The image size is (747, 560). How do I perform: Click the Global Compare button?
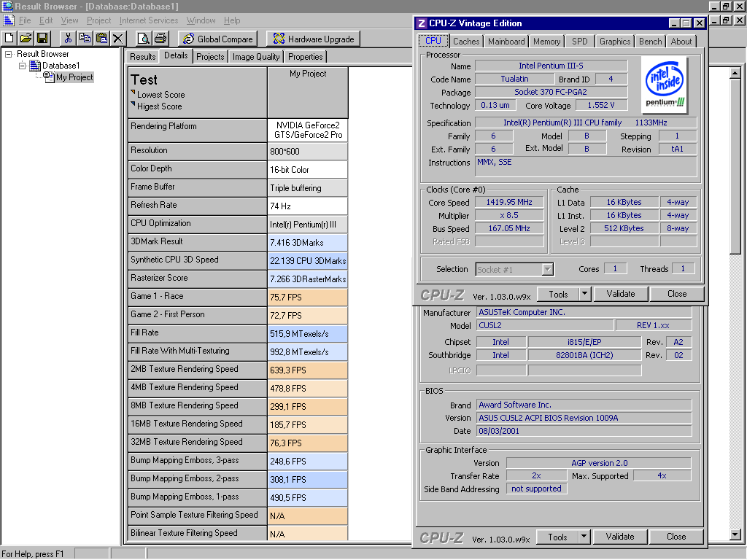click(x=217, y=39)
